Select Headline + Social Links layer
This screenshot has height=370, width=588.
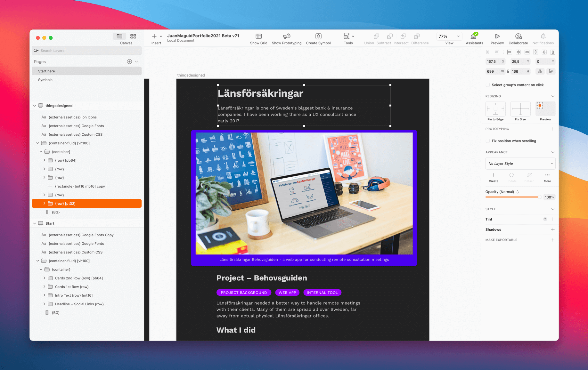pyautogui.click(x=86, y=304)
